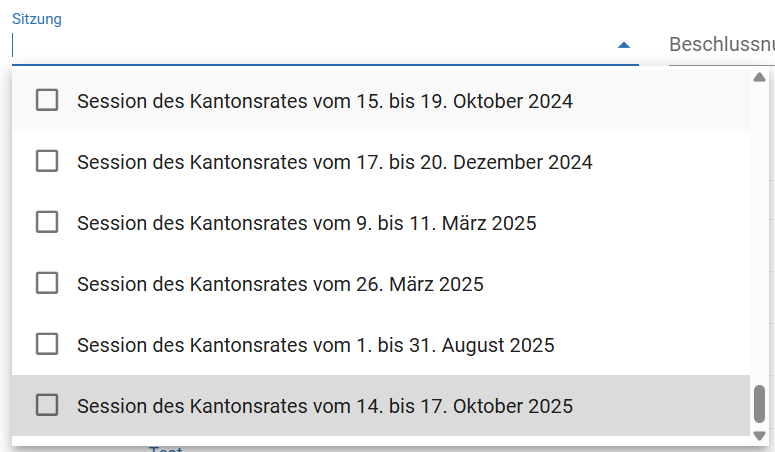Tick checkbox for 17. bis 20. Dezember 2024
The height and width of the screenshot is (452, 775).
click(47, 161)
